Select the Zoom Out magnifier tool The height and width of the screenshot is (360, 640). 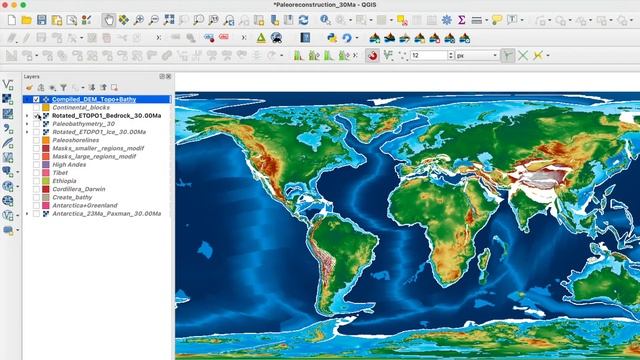pyautogui.click(x=153, y=20)
